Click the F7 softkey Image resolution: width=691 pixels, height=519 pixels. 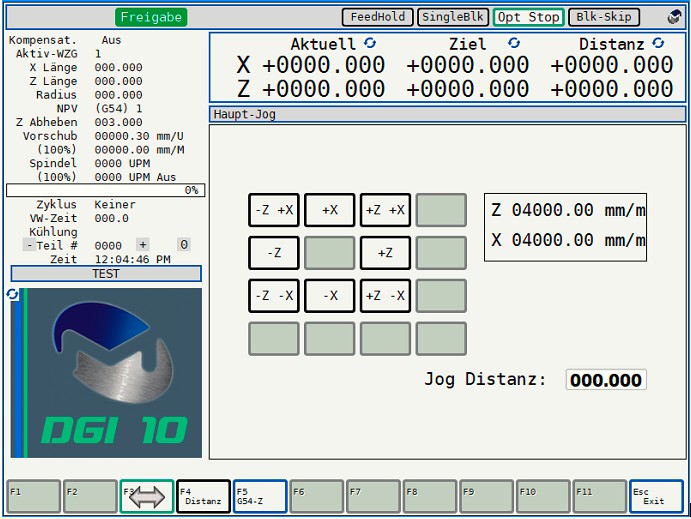(373, 497)
